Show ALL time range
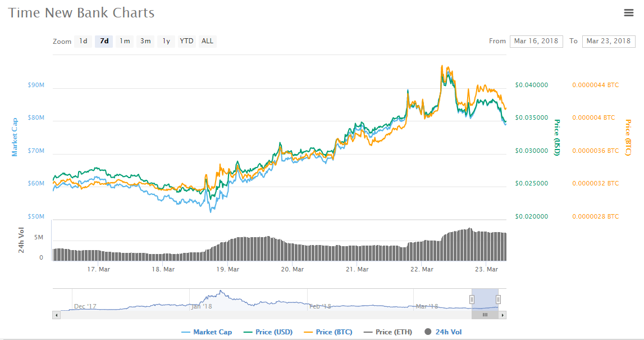644x340 pixels. (x=207, y=41)
